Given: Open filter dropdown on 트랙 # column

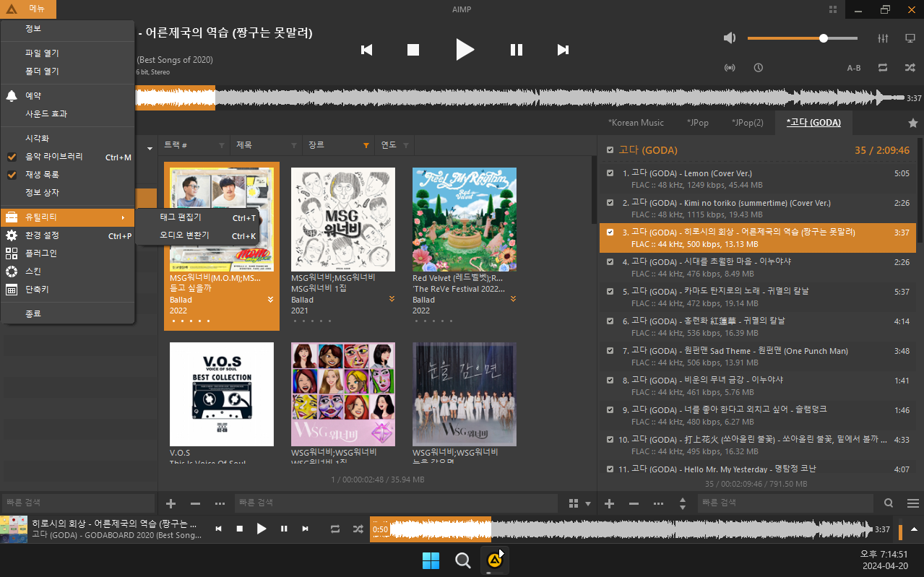Looking at the screenshot, I should click(222, 146).
